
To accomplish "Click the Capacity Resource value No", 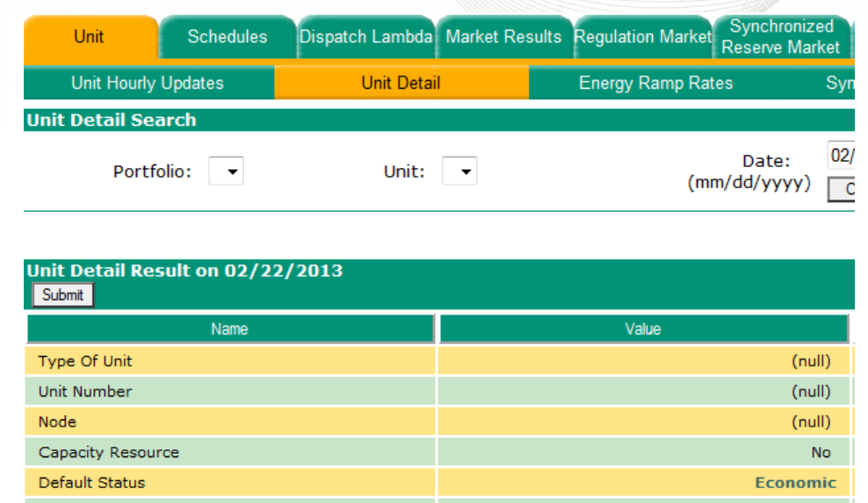I will click(x=821, y=453).
